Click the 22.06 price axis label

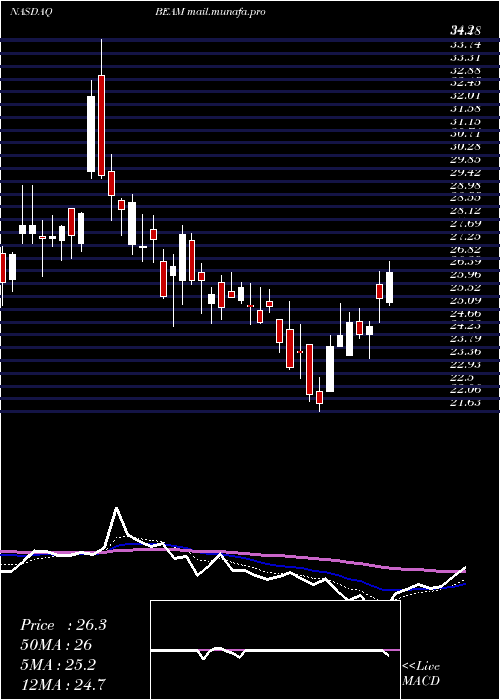pyautogui.click(x=465, y=390)
